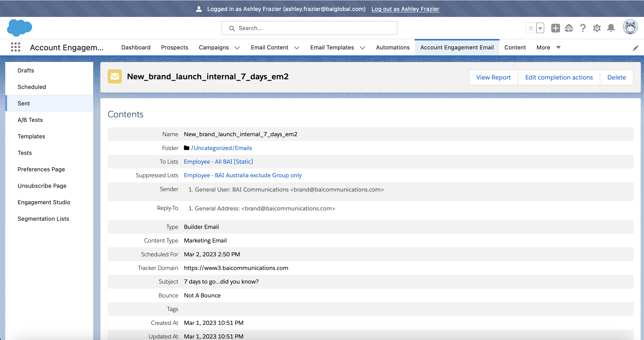The image size is (644, 340).
Task: Switch to the Automations tab
Action: point(393,47)
